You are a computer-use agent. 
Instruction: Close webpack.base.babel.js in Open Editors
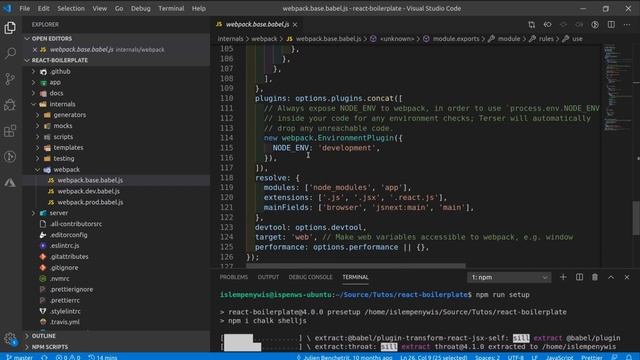(x=35, y=49)
